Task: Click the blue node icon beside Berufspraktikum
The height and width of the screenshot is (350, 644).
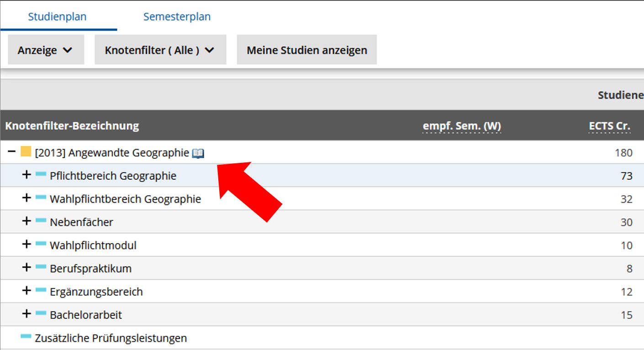Action: (x=41, y=266)
